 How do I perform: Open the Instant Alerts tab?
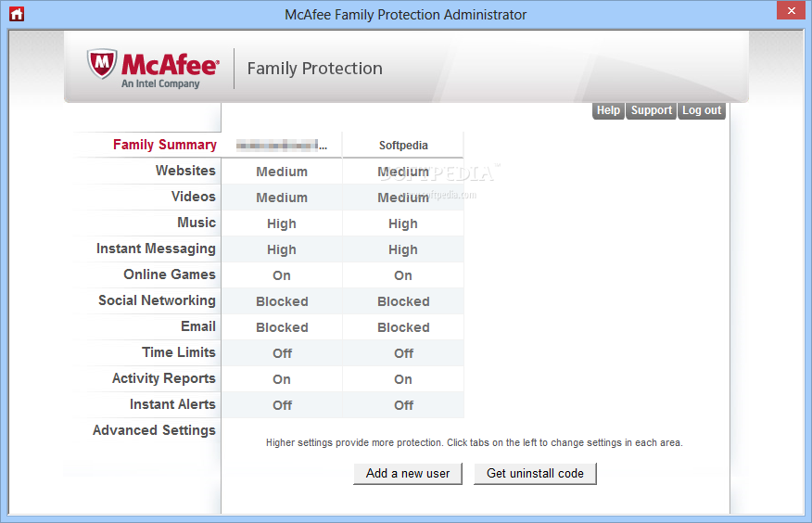pyautogui.click(x=172, y=404)
